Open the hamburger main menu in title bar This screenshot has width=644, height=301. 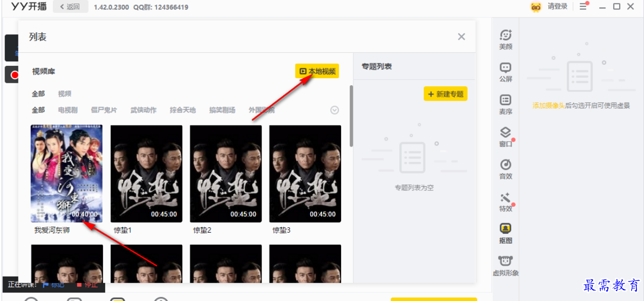tap(583, 6)
